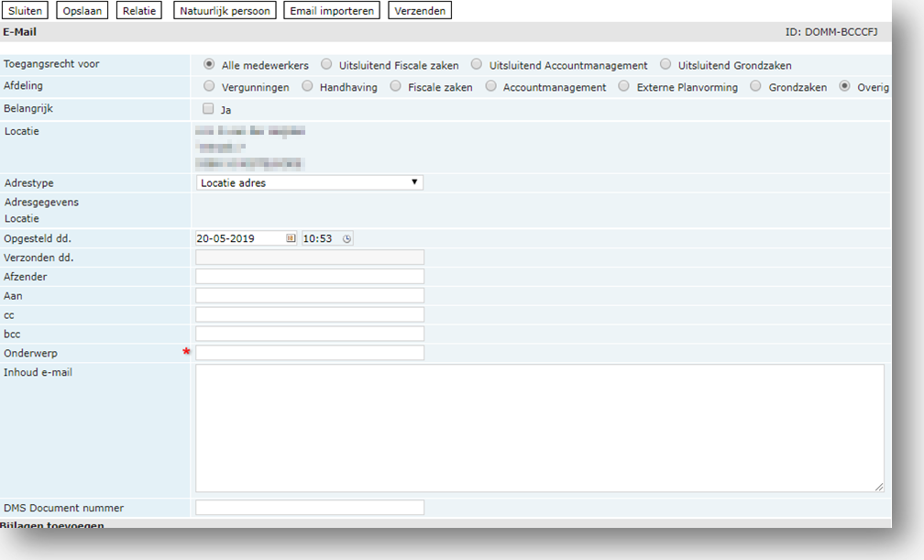
Task: Click the Onderwerp subject field
Action: 310,353
